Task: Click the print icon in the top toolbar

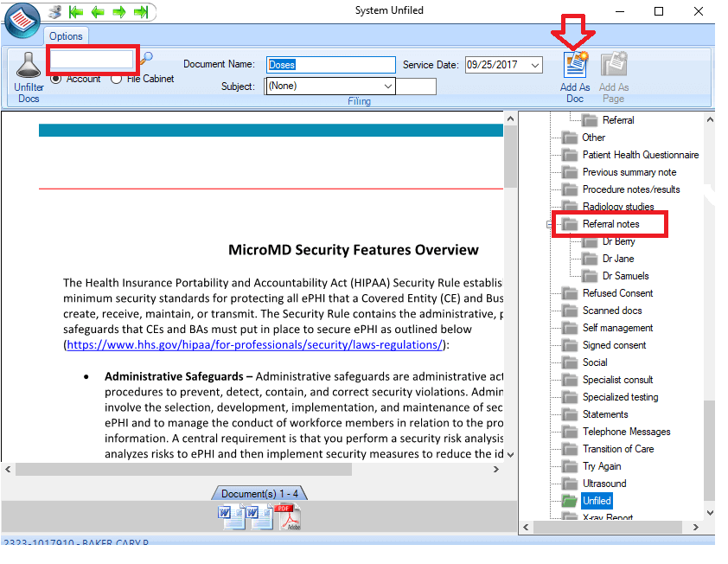Action: (54, 11)
